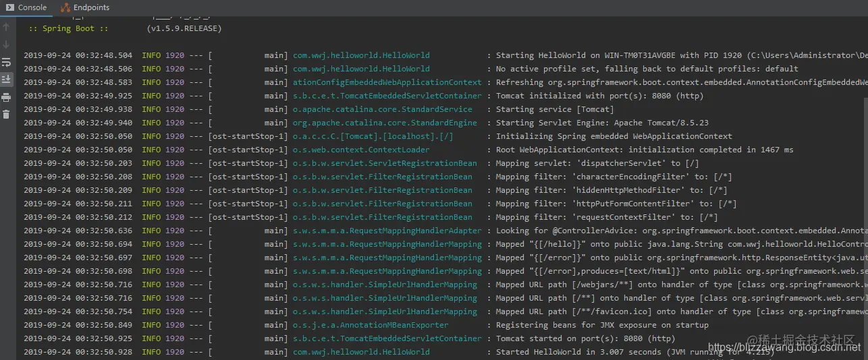Click timestamp '2019-09-24 00:32:50.849'
This screenshot has height=360, width=868.
[78, 325]
